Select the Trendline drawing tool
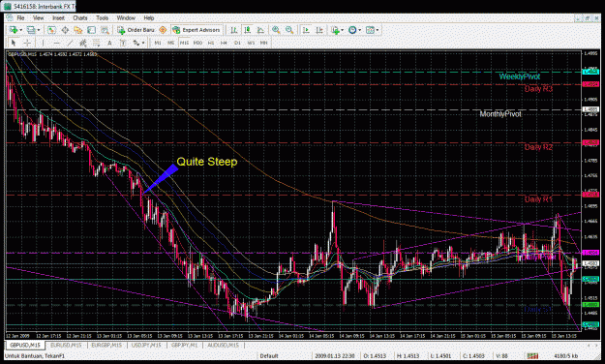This screenshot has height=364, width=605. pyautogui.click(x=70, y=43)
